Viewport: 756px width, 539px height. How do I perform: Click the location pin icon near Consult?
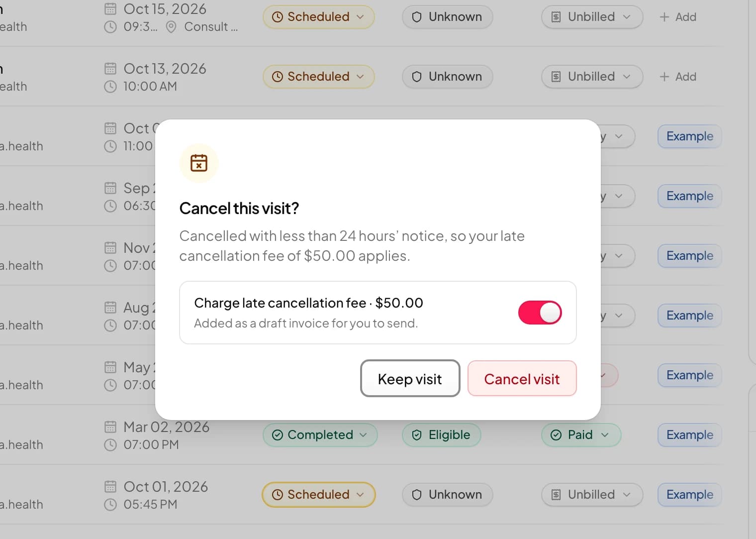point(171,27)
